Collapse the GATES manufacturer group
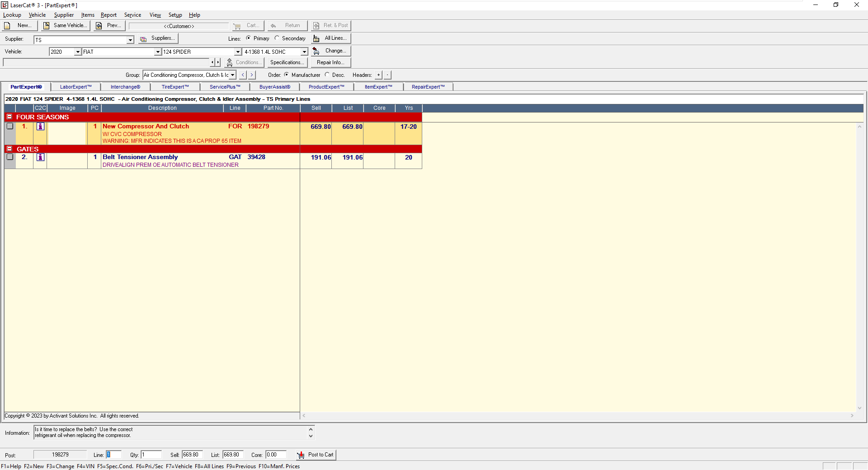Viewport: 868px width, 470px height. tap(9, 149)
